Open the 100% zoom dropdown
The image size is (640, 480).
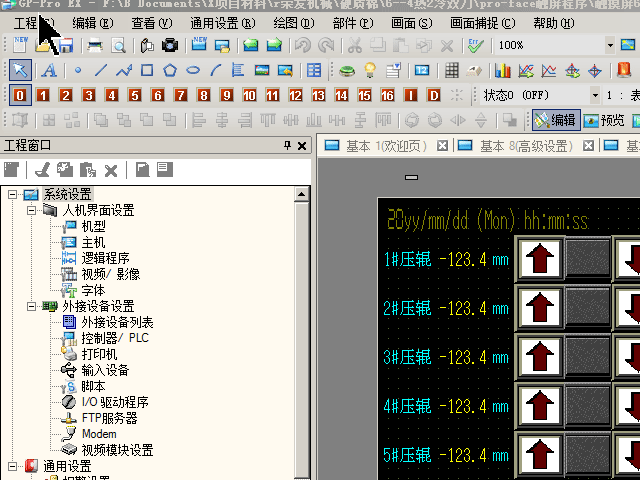612,45
